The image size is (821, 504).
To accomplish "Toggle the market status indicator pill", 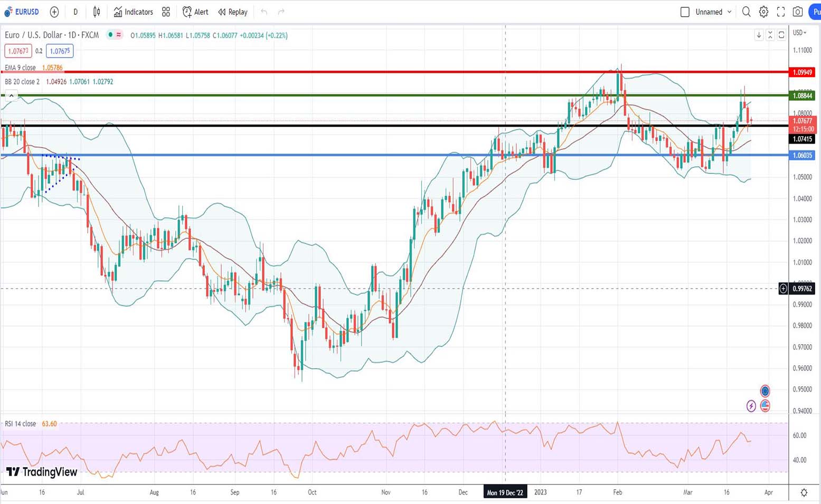I will [115, 35].
